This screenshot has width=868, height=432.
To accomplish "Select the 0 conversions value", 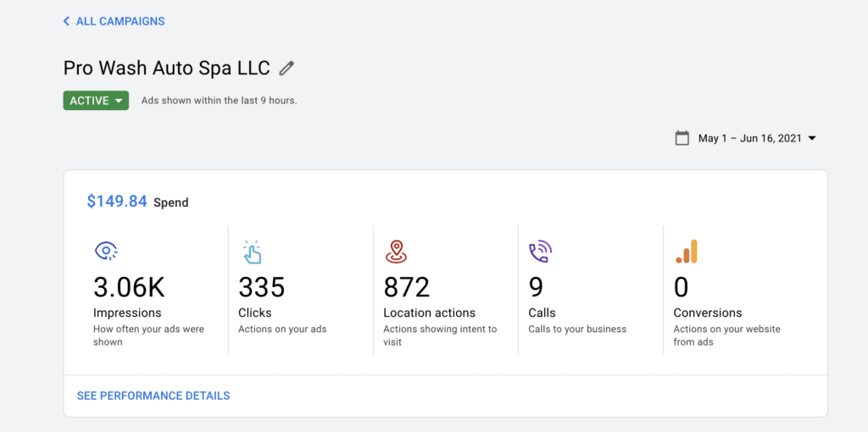I will (x=681, y=287).
